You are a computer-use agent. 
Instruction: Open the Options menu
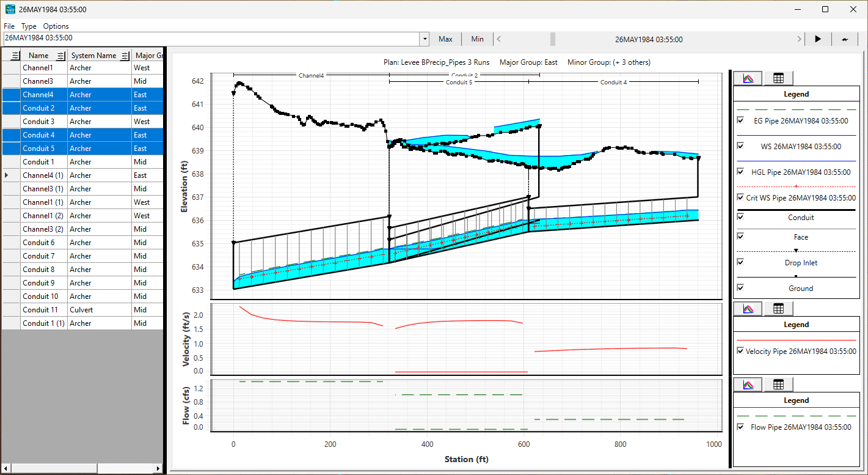[x=56, y=26]
